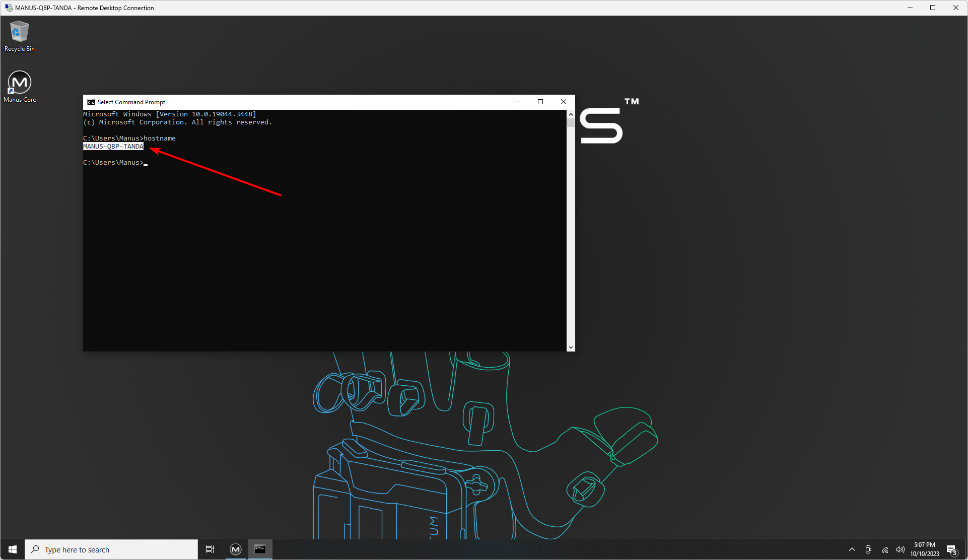Maximize the Command Prompt window
This screenshot has height=560, width=968.
coord(540,102)
